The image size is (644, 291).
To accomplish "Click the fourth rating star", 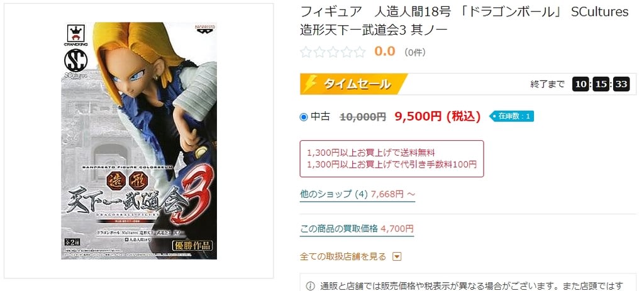I will [347, 52].
